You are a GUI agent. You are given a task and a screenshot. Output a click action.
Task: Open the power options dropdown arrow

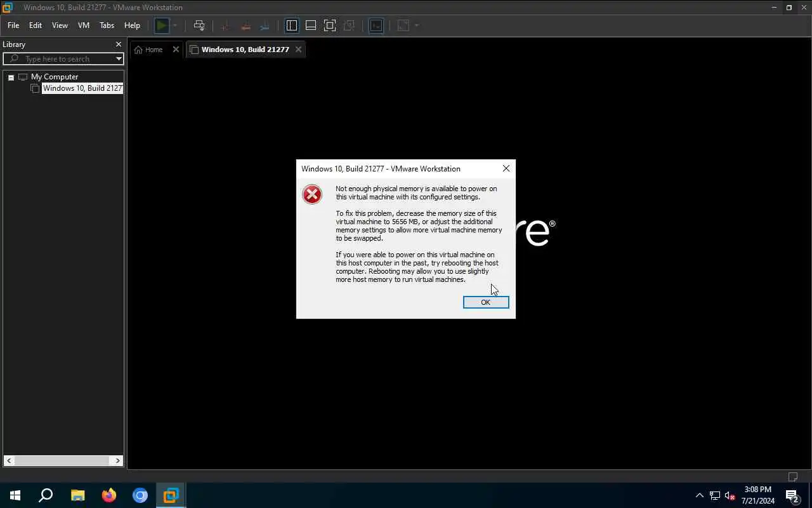pos(175,25)
